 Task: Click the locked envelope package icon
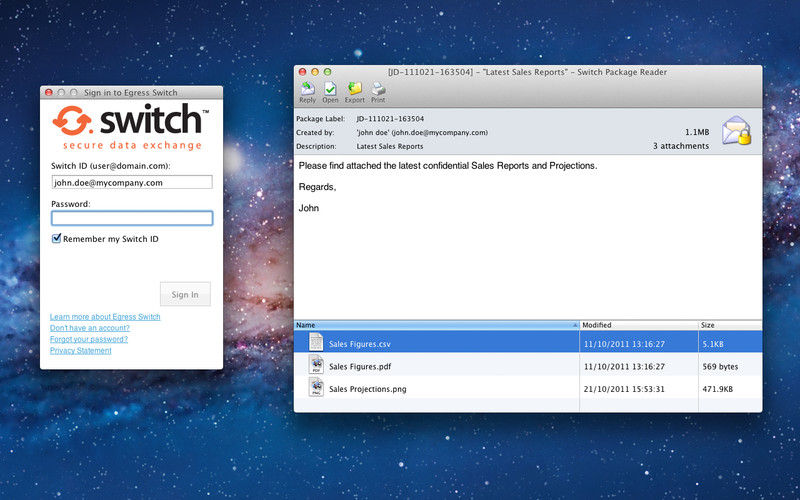pos(736,131)
